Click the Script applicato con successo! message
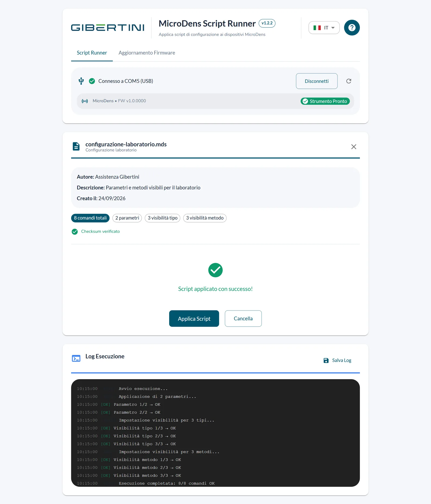The height and width of the screenshot is (504, 431). click(215, 289)
